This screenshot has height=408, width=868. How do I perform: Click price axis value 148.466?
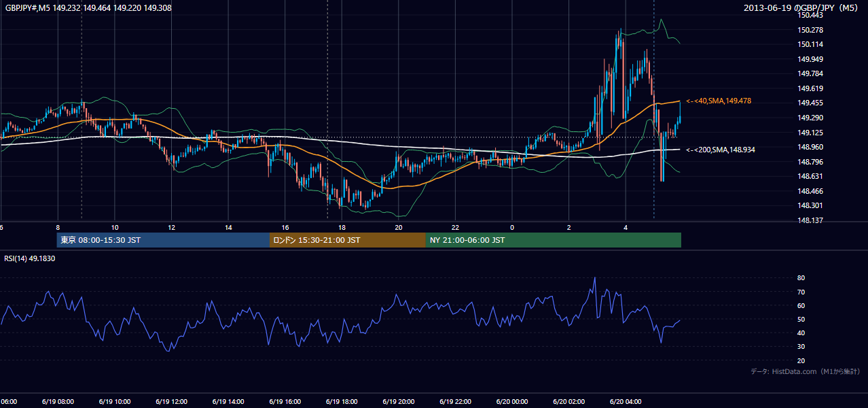810,191
